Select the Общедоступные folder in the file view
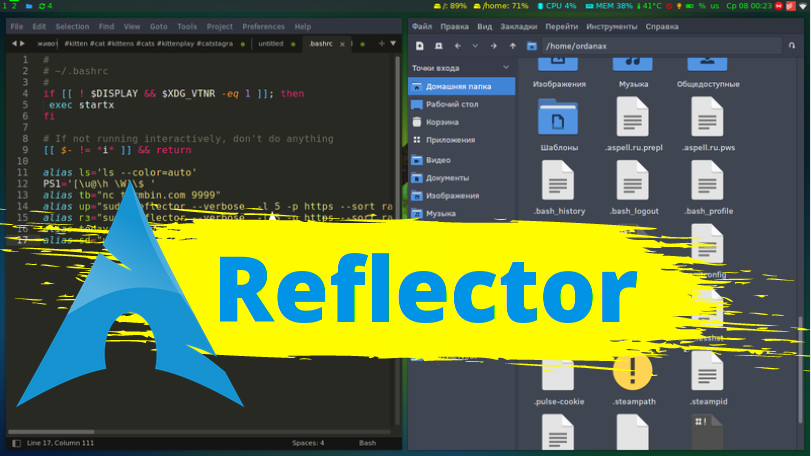Image resolution: width=811 pixels, height=456 pixels. click(707, 65)
